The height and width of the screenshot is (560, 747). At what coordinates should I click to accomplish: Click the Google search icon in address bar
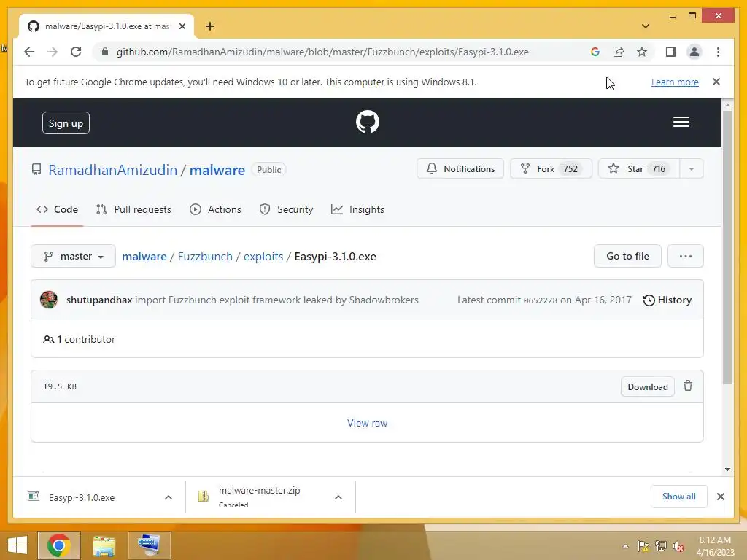click(x=595, y=52)
